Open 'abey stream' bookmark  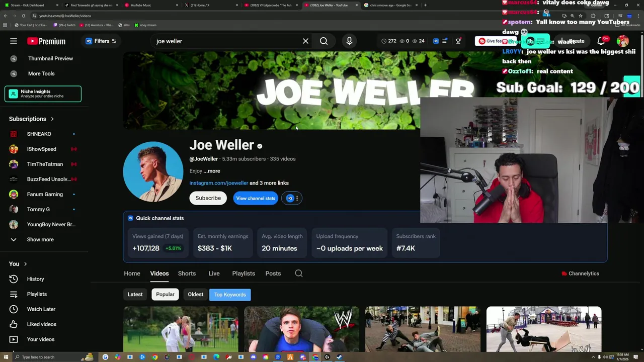[145, 25]
